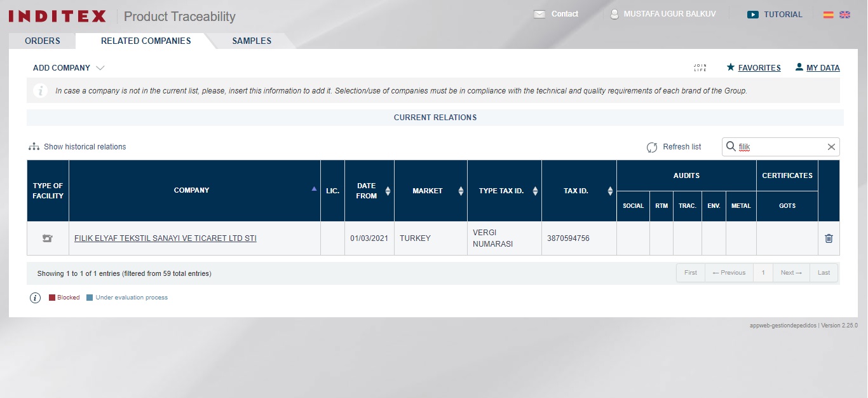Select the RELATED COMPANIES tab
The height and width of the screenshot is (398, 868).
pyautogui.click(x=146, y=41)
